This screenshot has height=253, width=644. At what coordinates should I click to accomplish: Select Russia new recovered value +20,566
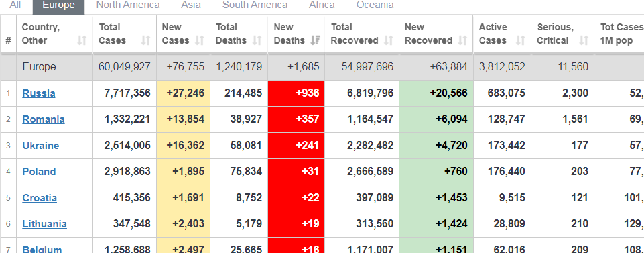[x=448, y=93]
